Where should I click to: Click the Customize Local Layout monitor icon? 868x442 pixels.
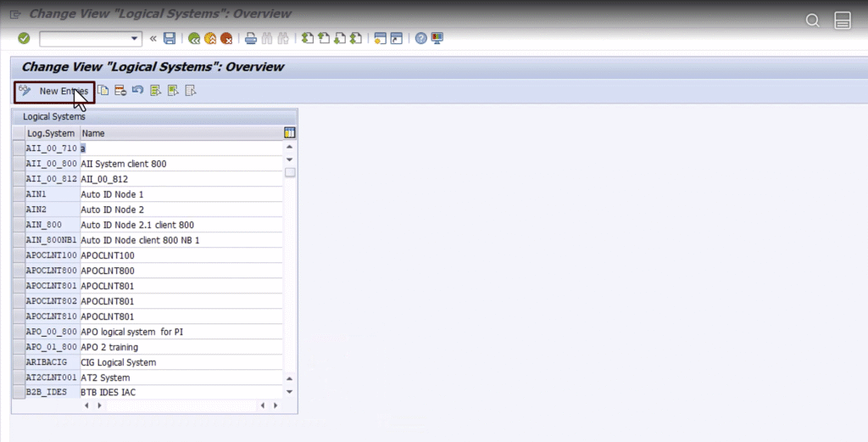pos(437,38)
